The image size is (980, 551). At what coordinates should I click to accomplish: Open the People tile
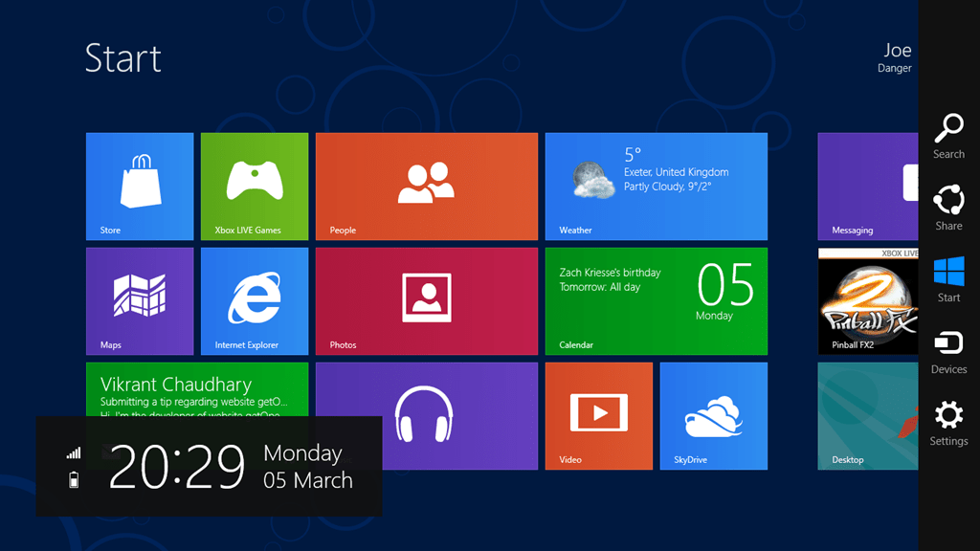point(426,187)
